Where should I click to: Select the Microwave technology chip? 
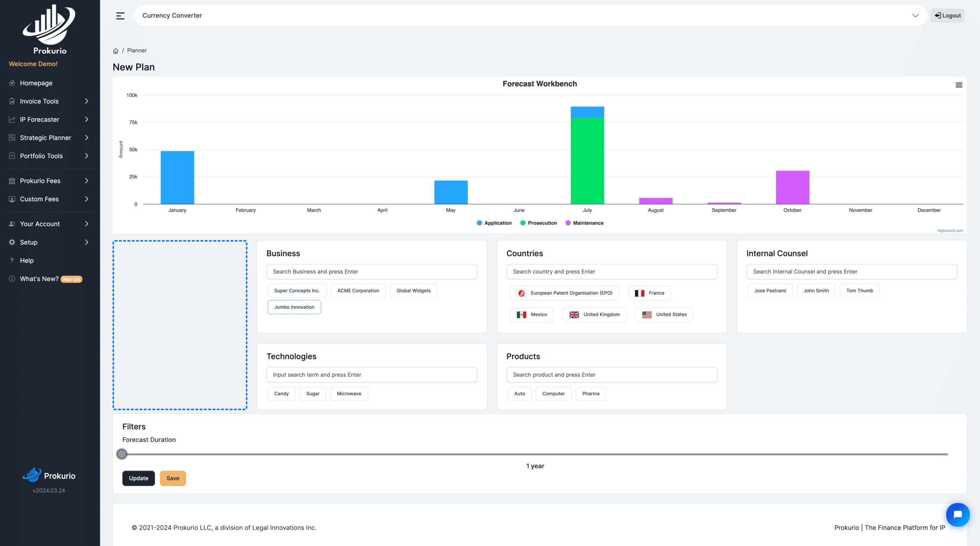pyautogui.click(x=349, y=394)
